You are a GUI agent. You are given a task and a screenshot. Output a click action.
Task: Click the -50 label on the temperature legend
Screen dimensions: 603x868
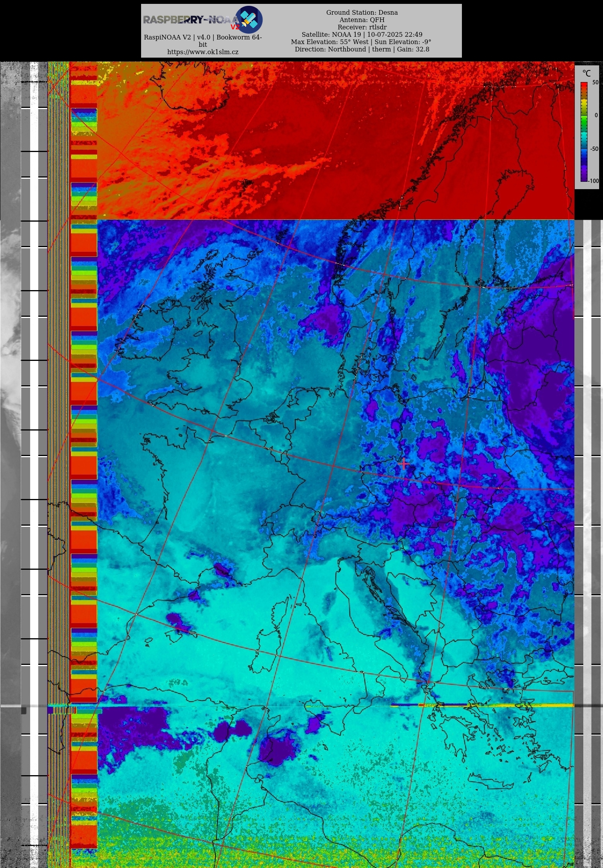pos(594,149)
